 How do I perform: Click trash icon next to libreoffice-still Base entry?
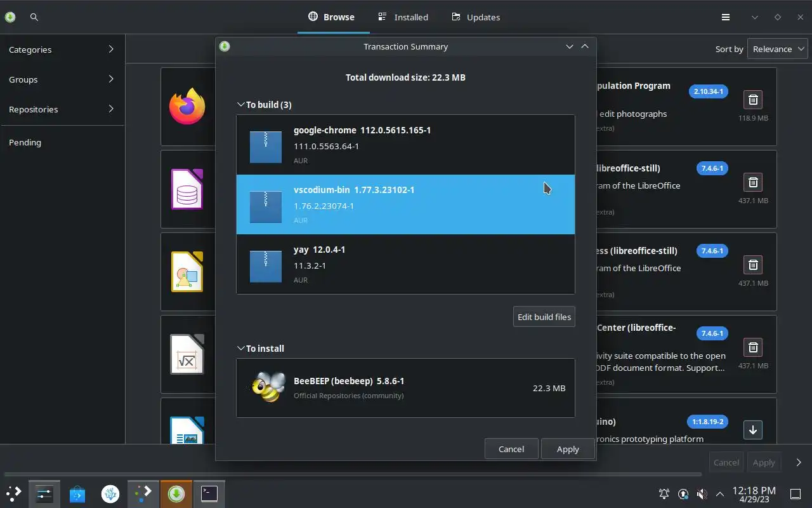pos(753,182)
